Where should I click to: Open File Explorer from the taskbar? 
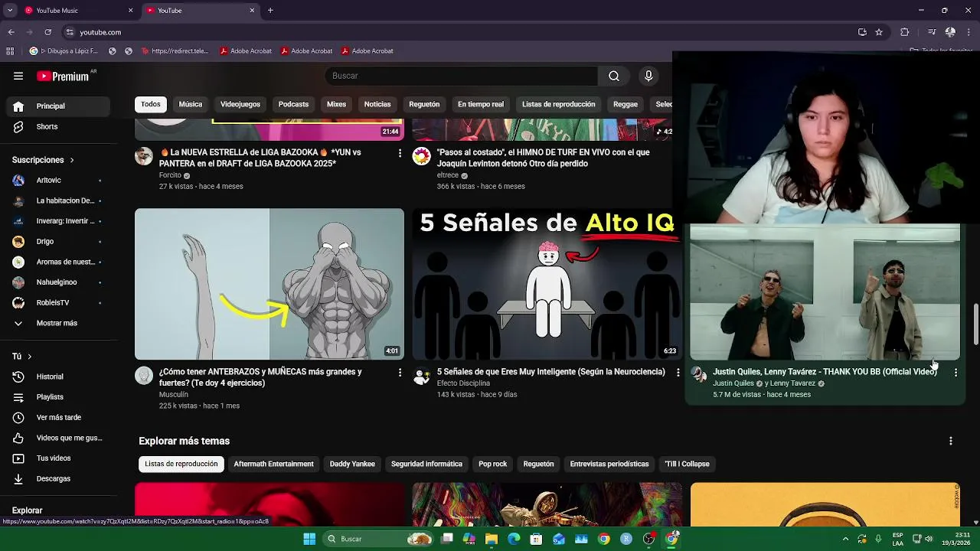point(492,539)
